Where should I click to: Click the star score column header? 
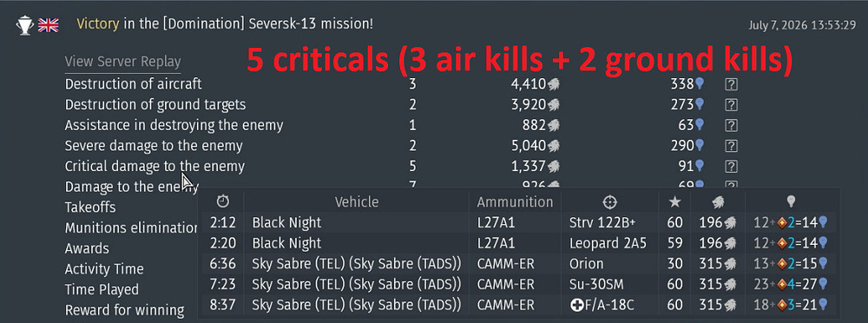tap(674, 201)
